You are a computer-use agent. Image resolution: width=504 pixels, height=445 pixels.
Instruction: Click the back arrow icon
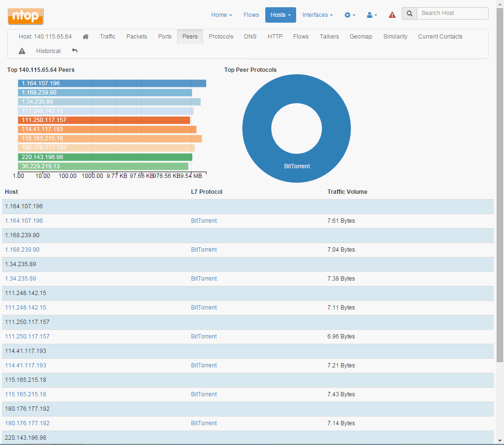click(x=75, y=51)
